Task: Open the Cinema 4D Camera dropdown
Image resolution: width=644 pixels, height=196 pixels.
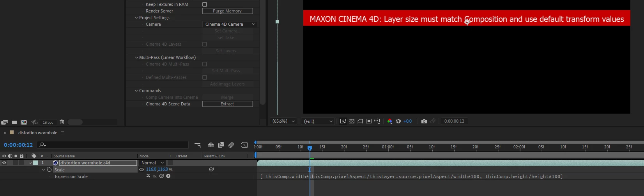Action: [230, 24]
